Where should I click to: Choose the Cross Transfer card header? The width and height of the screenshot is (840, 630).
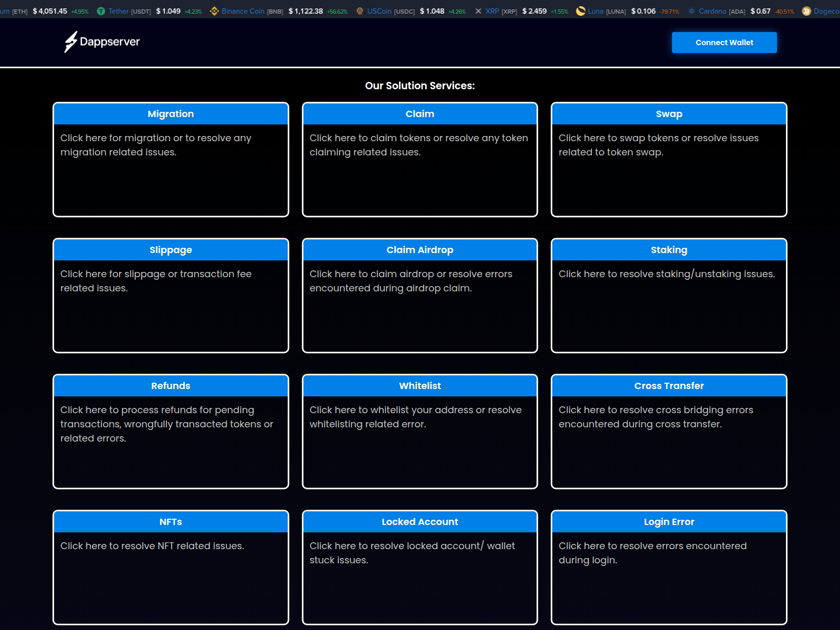click(669, 386)
